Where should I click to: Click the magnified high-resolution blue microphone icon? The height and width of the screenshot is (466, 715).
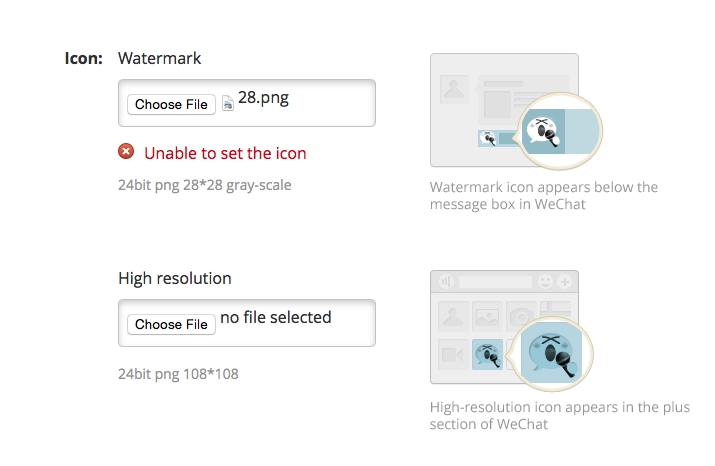pyautogui.click(x=553, y=353)
